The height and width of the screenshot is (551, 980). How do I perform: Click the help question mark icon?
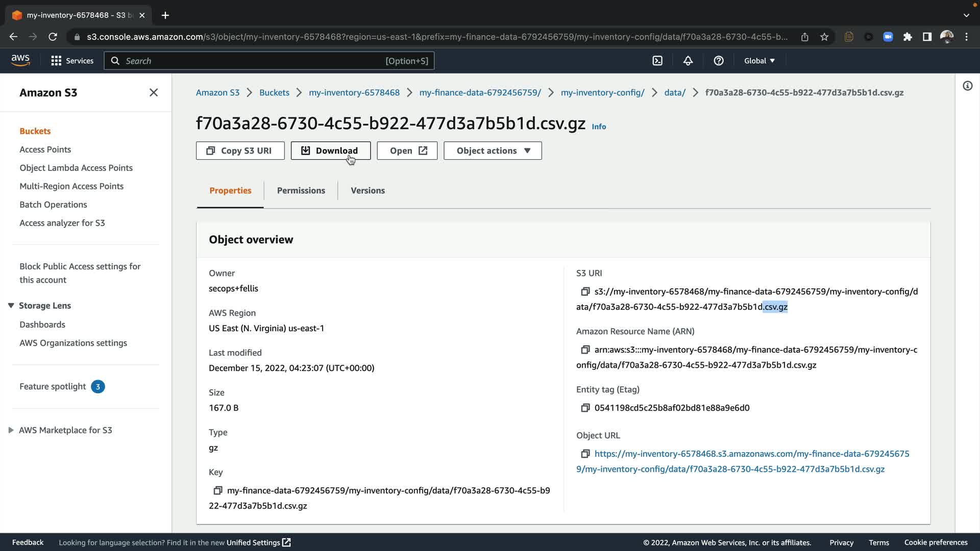click(719, 61)
